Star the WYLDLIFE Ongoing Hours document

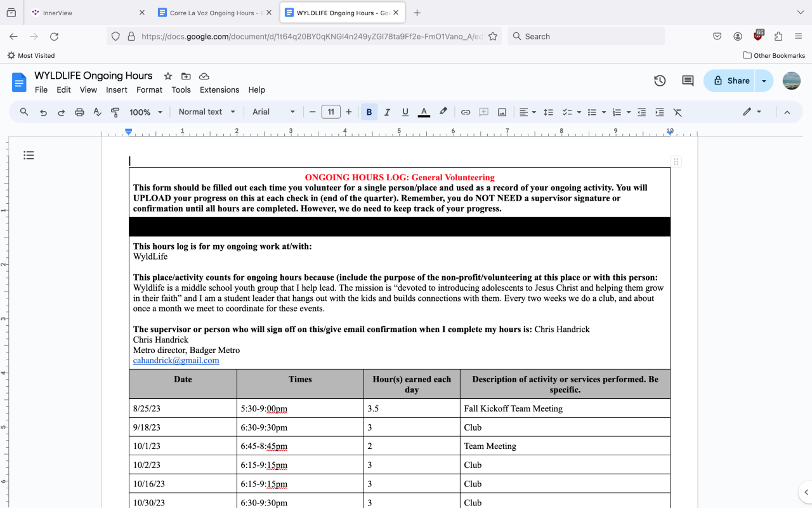click(167, 76)
